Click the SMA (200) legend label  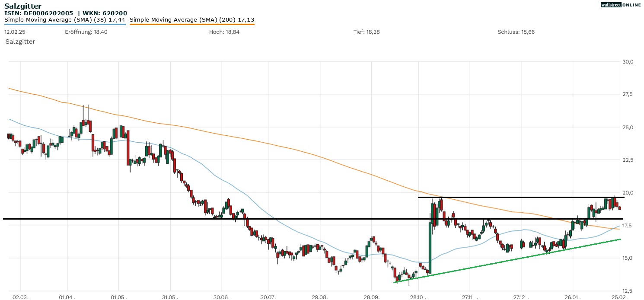click(192, 19)
